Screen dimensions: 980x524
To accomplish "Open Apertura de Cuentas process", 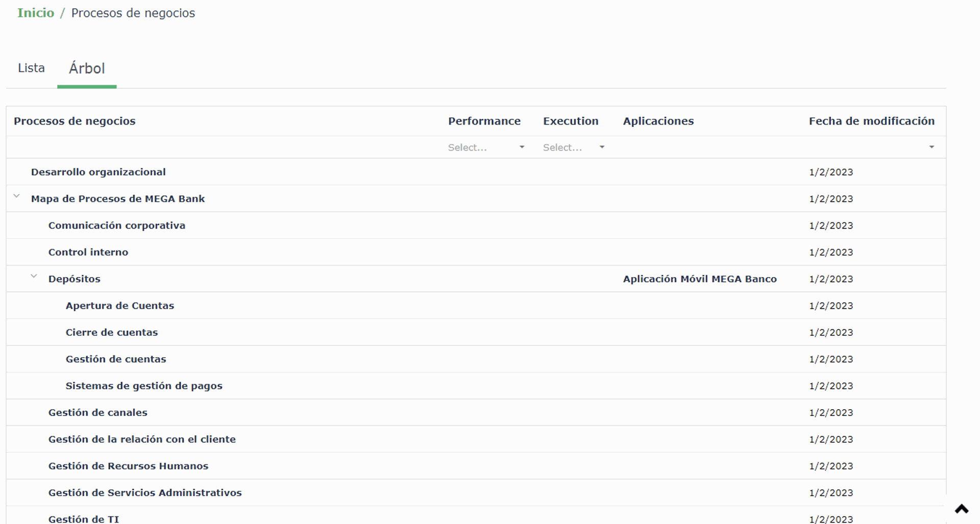I will (x=119, y=306).
